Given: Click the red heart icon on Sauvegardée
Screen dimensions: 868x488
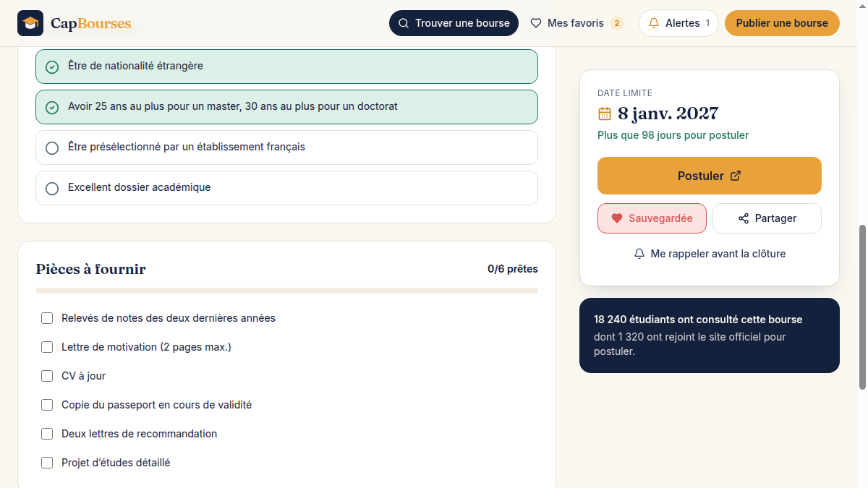Looking at the screenshot, I should pyautogui.click(x=617, y=218).
